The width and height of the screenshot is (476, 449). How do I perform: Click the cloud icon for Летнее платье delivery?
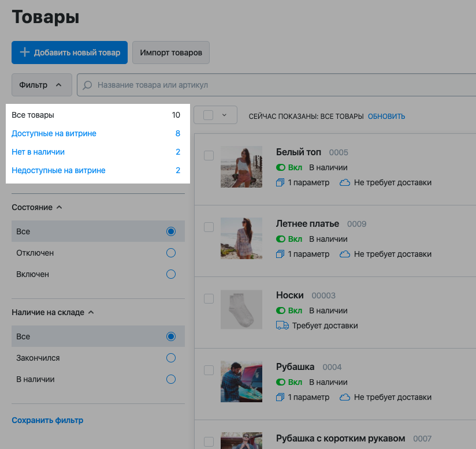344,255
